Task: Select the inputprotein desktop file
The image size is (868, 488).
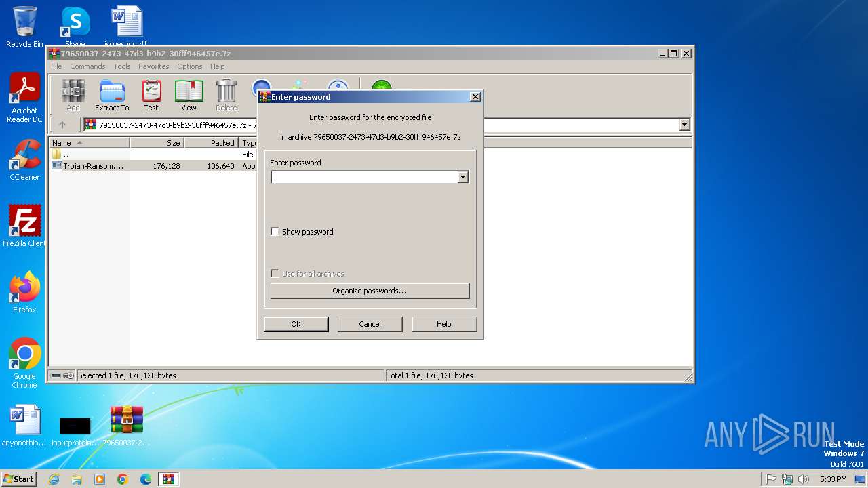Action: point(75,431)
